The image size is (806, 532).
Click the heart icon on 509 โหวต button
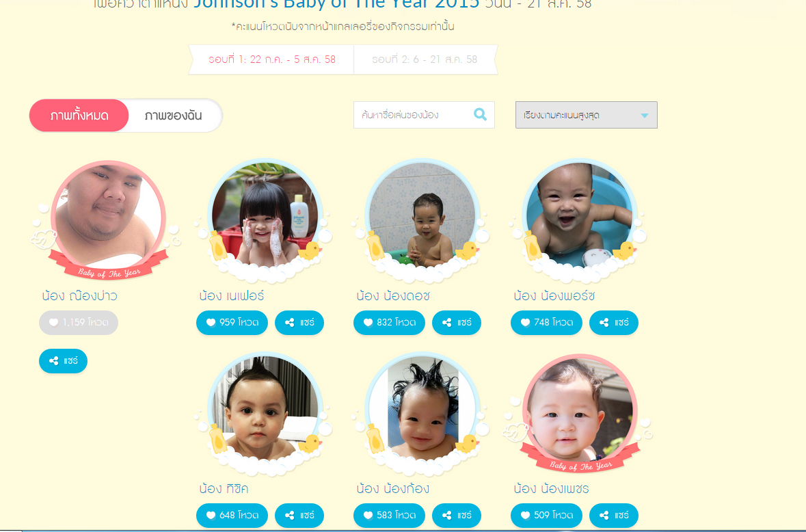tap(525, 515)
